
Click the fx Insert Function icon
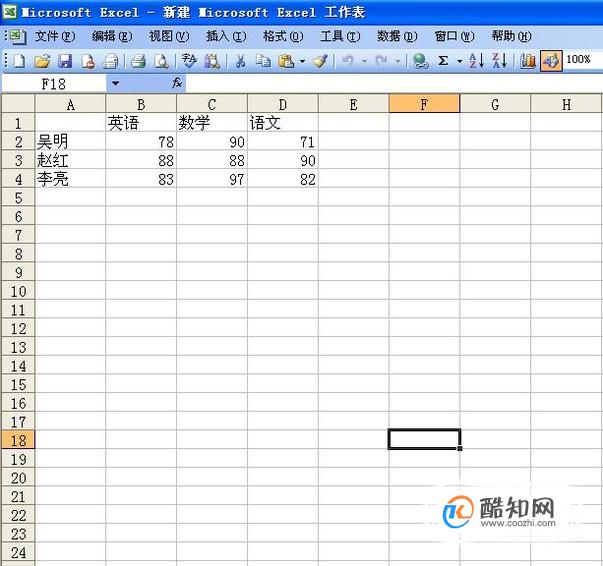pyautogui.click(x=177, y=83)
